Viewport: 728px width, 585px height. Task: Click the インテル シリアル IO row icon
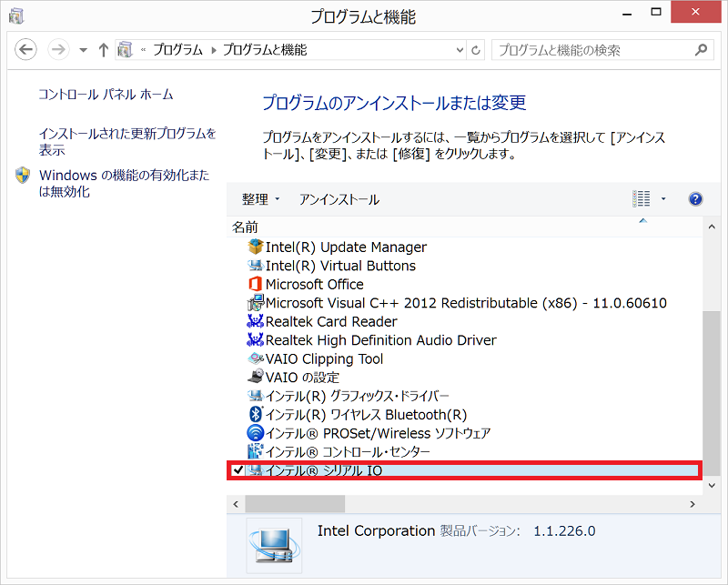(x=255, y=469)
